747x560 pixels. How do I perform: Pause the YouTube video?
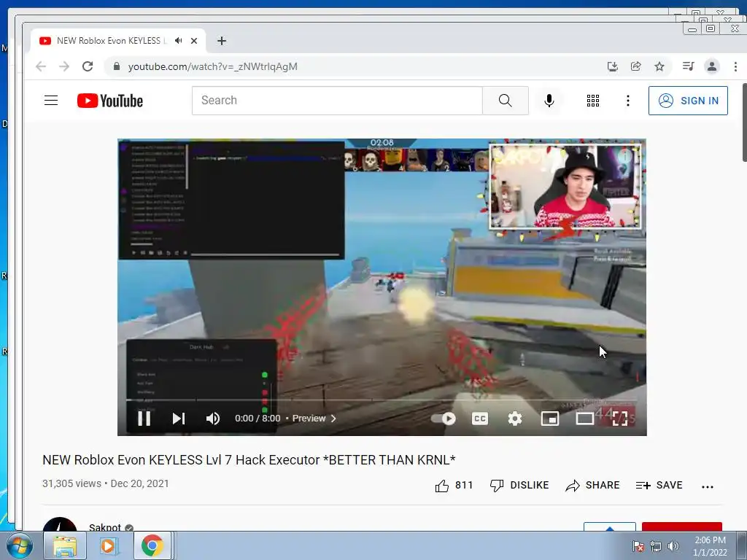point(144,419)
